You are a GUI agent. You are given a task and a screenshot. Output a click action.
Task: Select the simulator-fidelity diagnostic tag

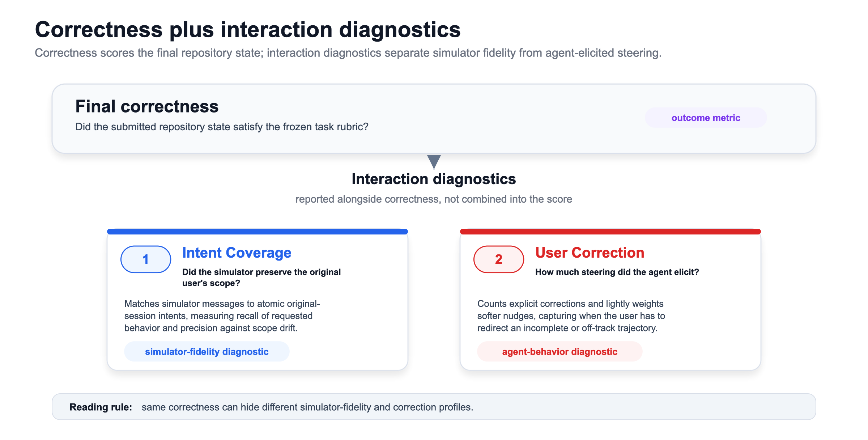coord(207,351)
